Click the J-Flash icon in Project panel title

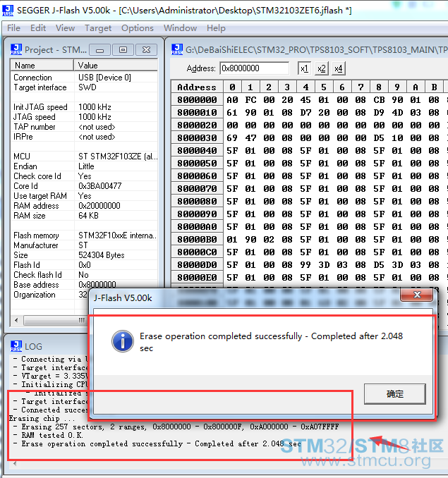[x=16, y=49]
